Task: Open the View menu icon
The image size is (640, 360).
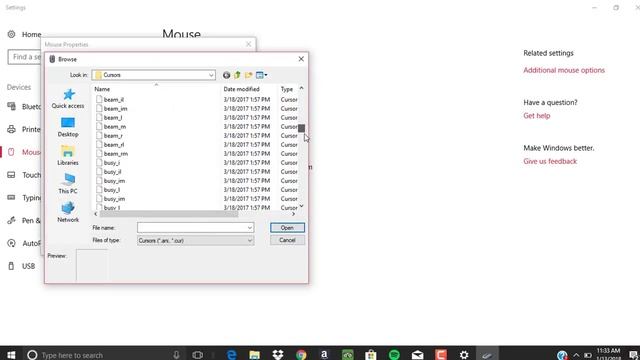Action: tap(262, 75)
